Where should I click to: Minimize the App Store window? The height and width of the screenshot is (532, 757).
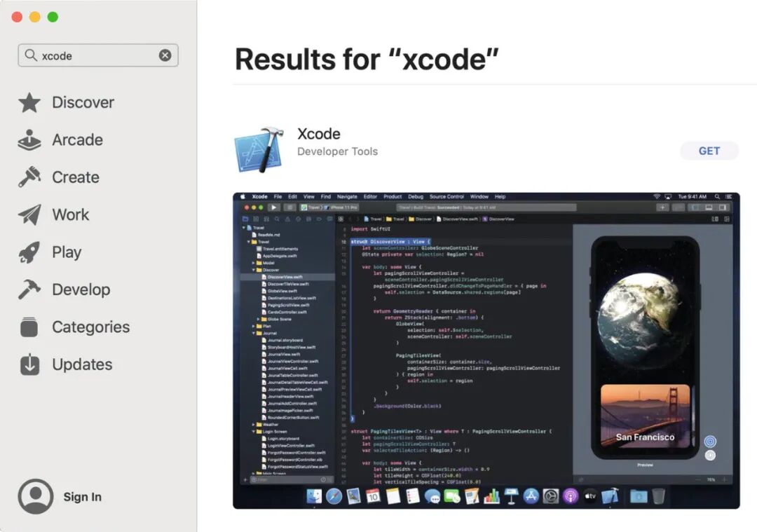pyautogui.click(x=35, y=18)
